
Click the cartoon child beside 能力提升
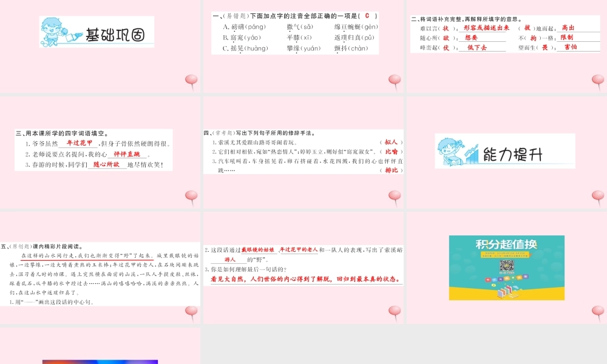451,152
